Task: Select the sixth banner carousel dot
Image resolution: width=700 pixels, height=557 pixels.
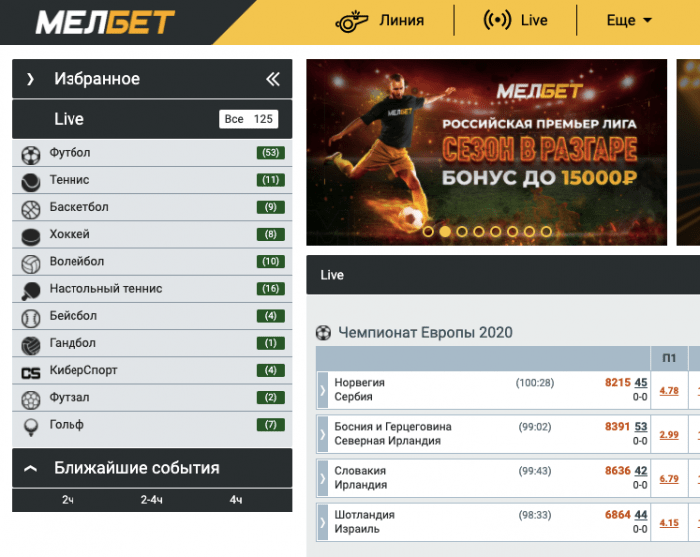Action: (512, 232)
